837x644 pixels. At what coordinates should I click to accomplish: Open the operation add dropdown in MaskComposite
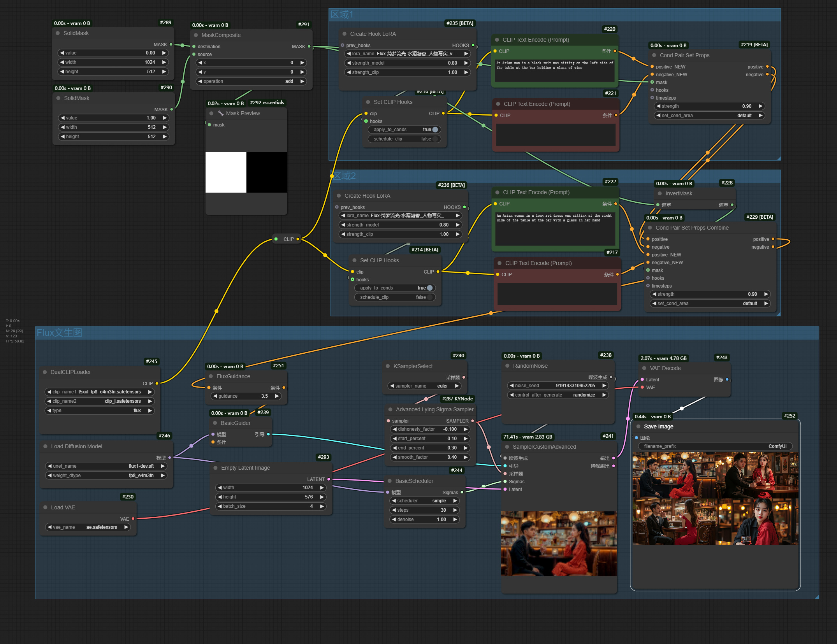tap(250, 81)
